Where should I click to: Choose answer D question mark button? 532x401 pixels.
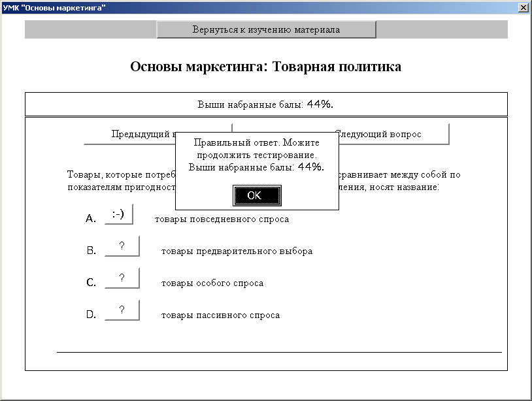(x=122, y=310)
